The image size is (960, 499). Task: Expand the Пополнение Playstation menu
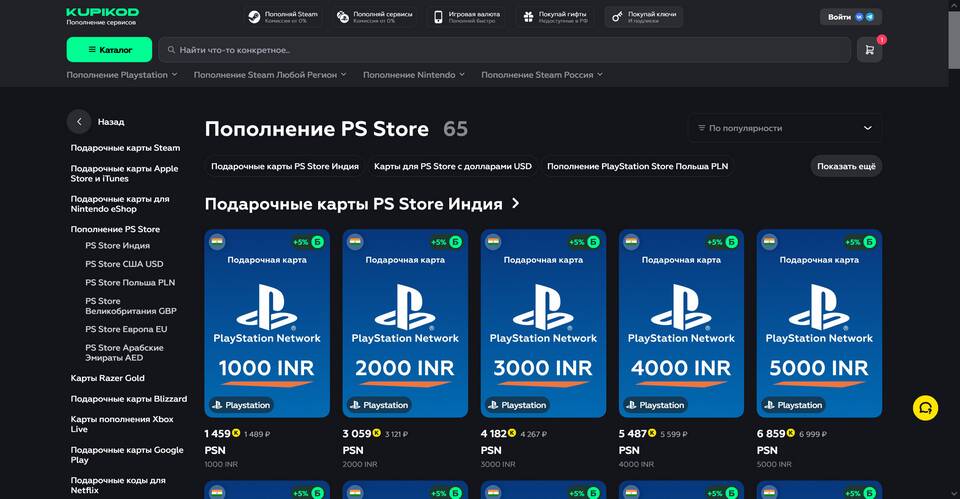click(x=121, y=75)
